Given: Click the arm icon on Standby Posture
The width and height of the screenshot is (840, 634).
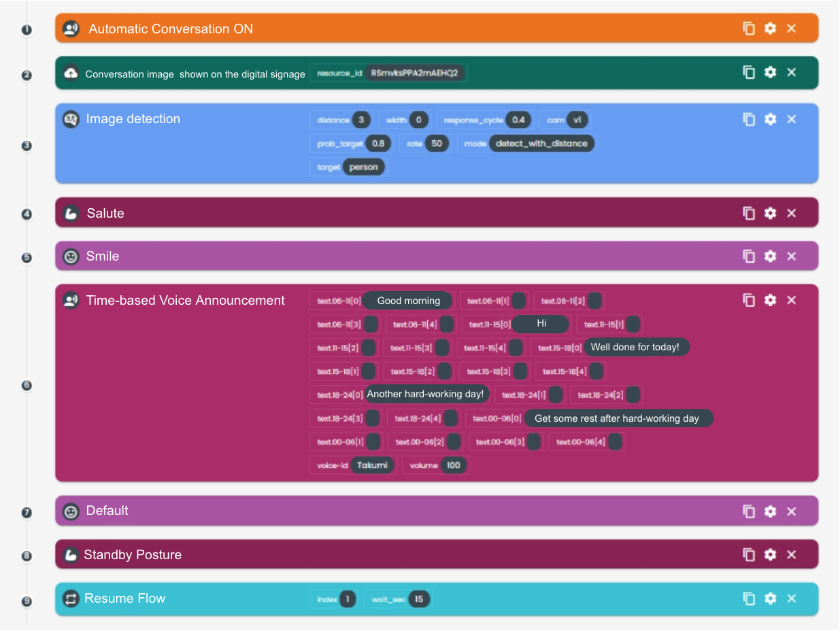Looking at the screenshot, I should [x=71, y=555].
